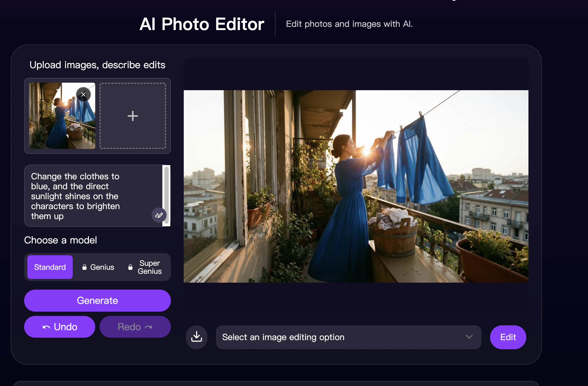This screenshot has width=588, height=386.
Task: Download the generated image
Action: (x=197, y=337)
